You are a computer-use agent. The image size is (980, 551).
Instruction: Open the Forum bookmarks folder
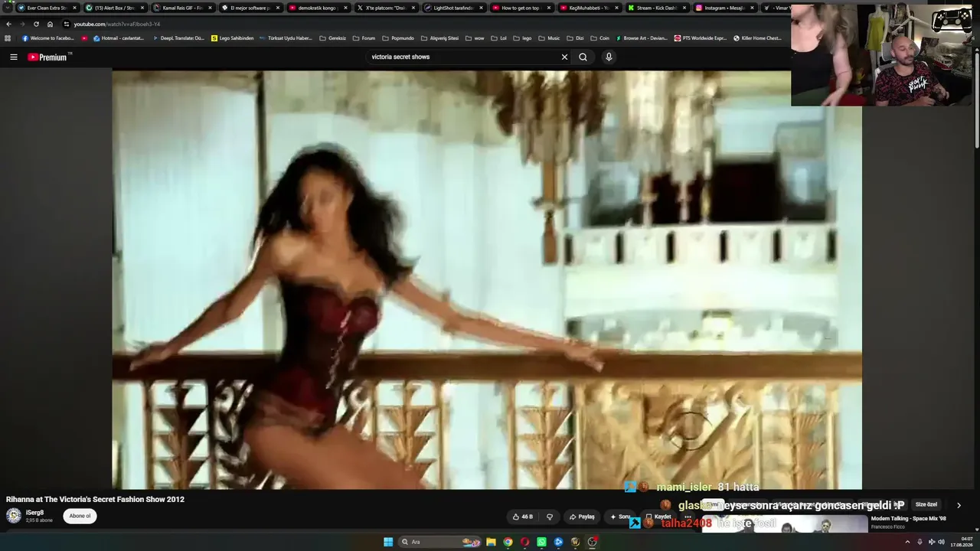pos(364,37)
